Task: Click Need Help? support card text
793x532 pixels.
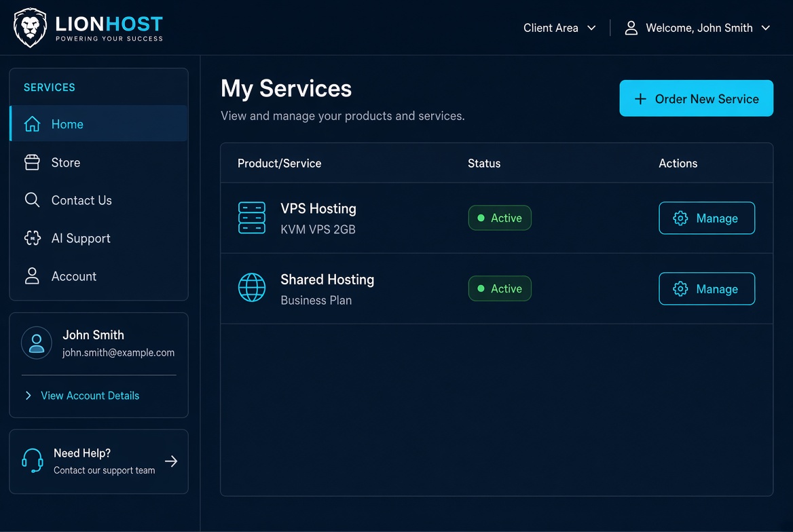Action: pos(82,453)
